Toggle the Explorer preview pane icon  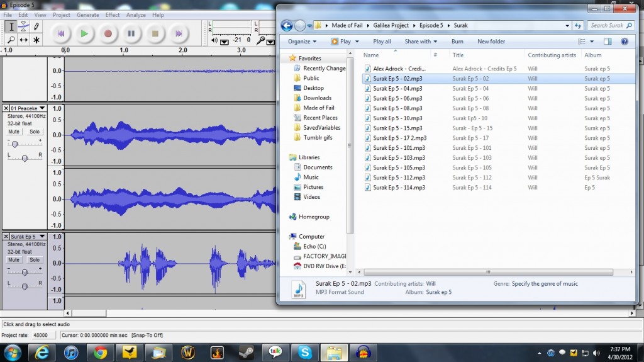608,41
